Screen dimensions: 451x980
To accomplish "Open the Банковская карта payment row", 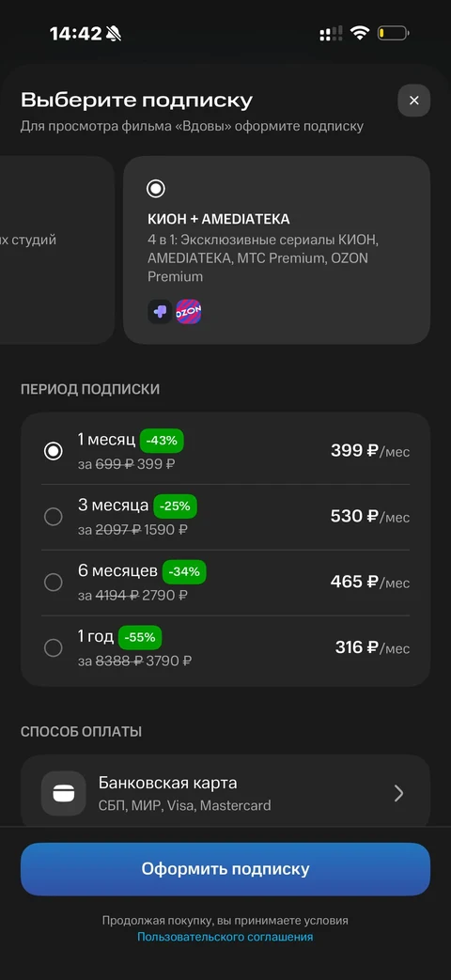I will tap(225, 793).
